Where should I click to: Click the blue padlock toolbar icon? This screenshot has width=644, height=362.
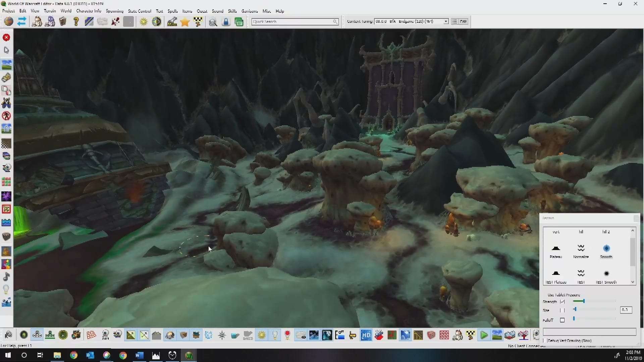point(226,22)
